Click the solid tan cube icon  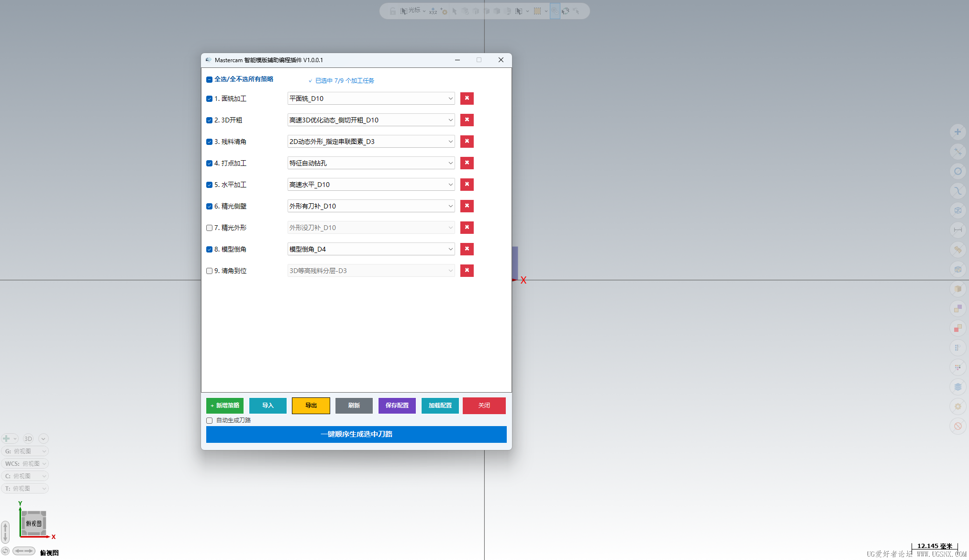(958, 289)
